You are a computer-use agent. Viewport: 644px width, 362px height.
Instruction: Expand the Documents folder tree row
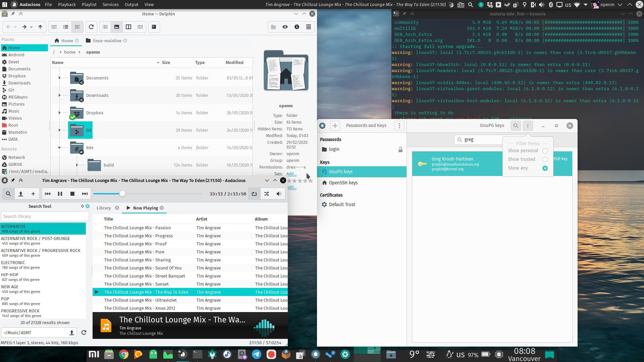[59, 78]
